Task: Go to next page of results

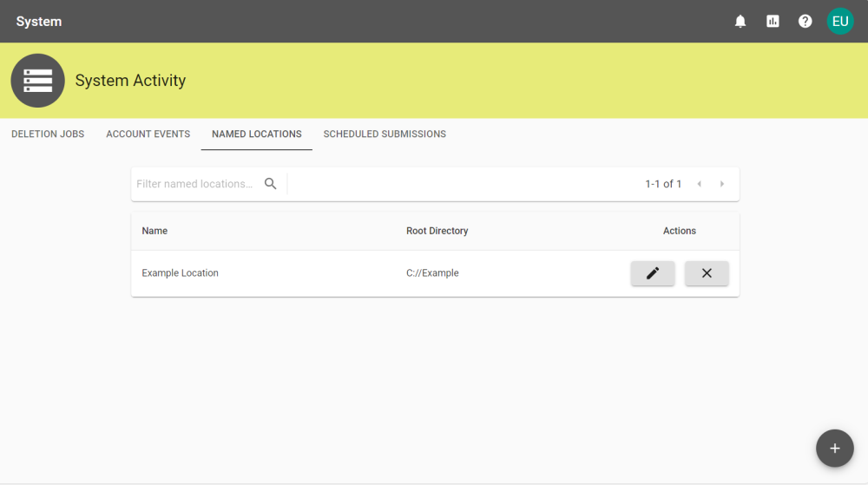Action: (x=722, y=184)
